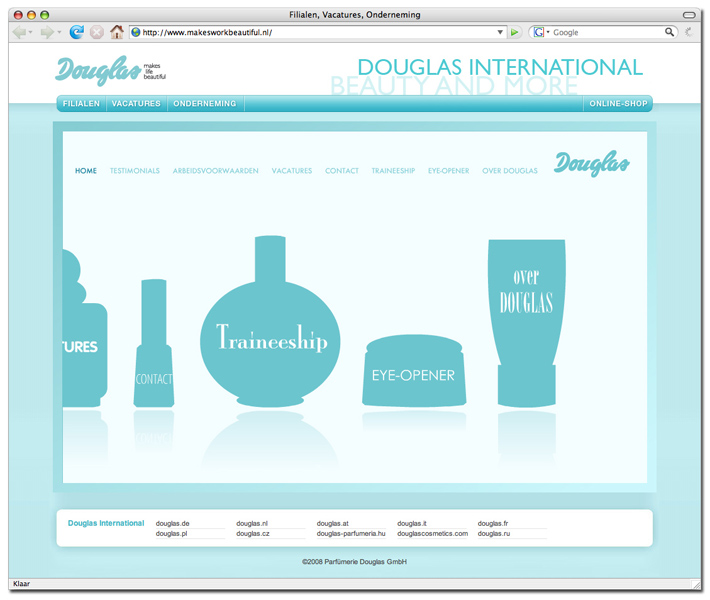Screen dimensions: 710x600
Task: Open the ONLINE-SHOP menu item
Action: pyautogui.click(x=618, y=104)
